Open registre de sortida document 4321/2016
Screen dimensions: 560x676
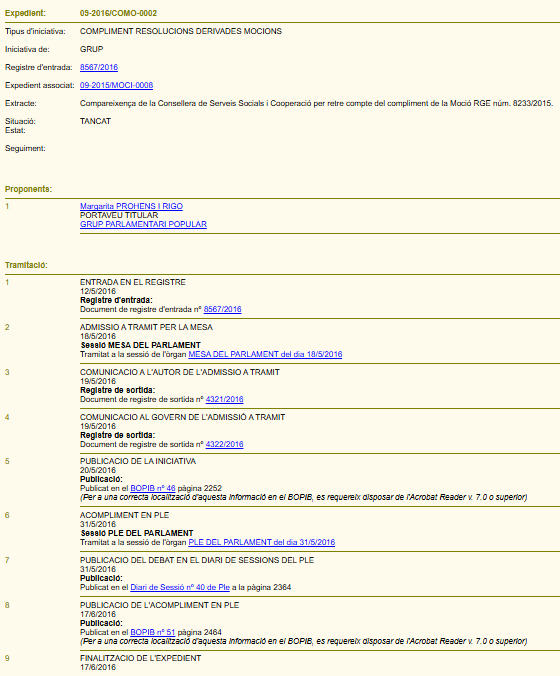pyautogui.click(x=225, y=399)
